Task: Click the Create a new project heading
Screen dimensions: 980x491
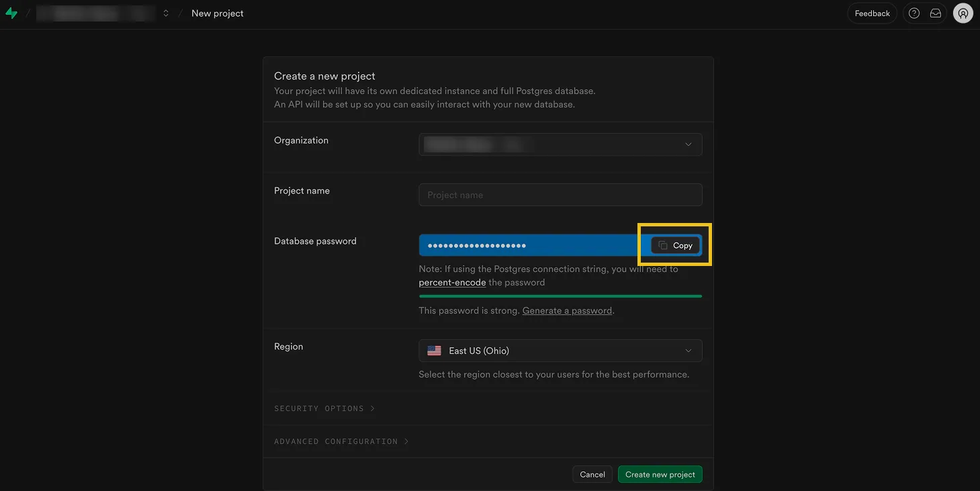Action: [324, 76]
